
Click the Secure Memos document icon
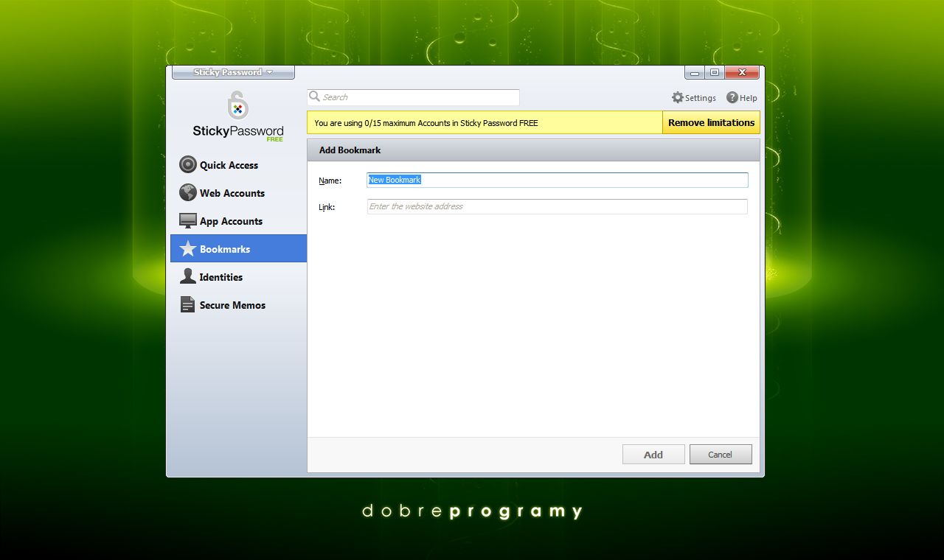click(x=187, y=304)
